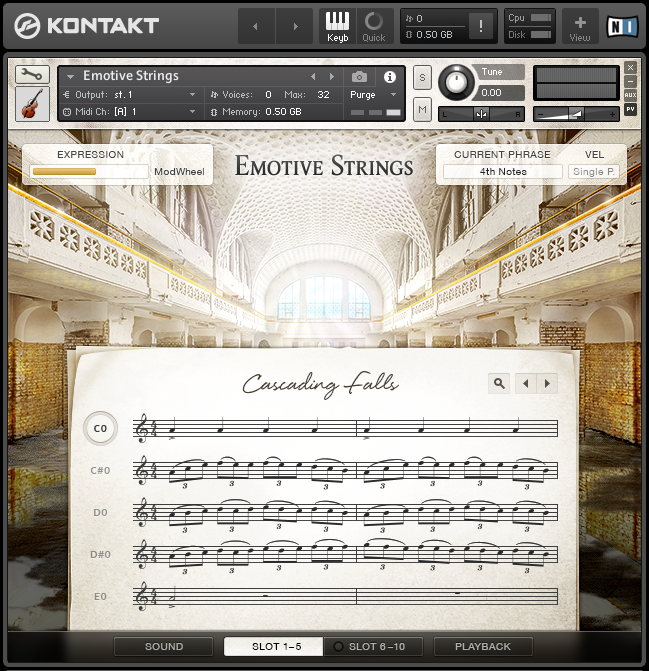Open the snapshot camera view
Image resolution: width=649 pixels, height=671 pixels.
tap(359, 77)
